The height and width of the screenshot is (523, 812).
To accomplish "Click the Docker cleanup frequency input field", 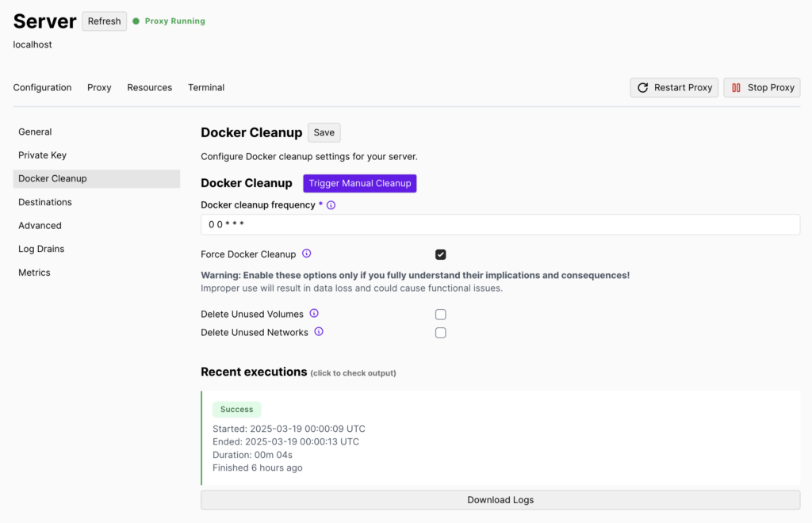I will 500,224.
